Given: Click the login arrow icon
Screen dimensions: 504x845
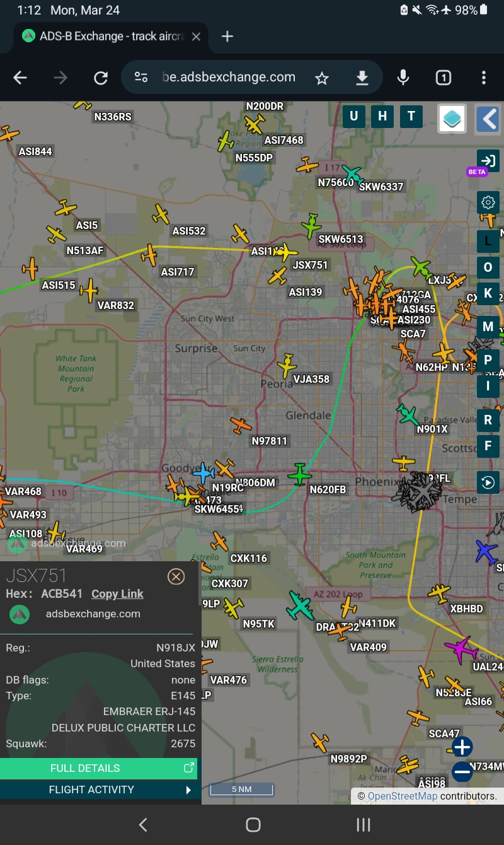Looking at the screenshot, I should 488,160.
